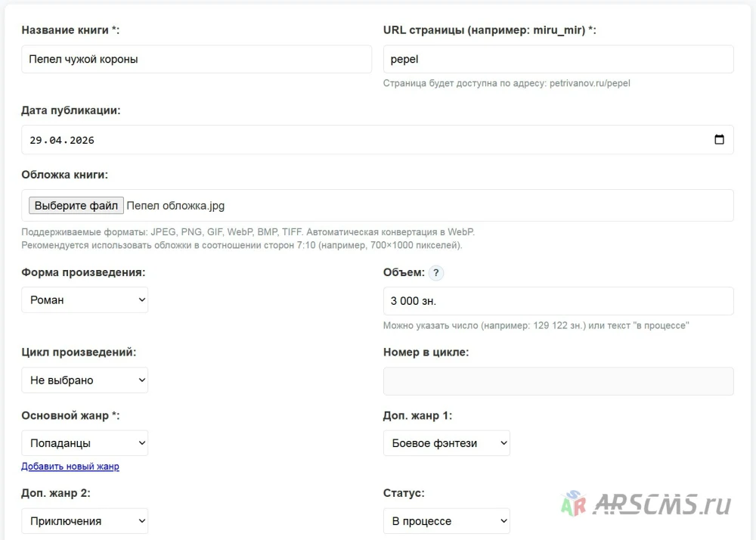The height and width of the screenshot is (540, 756).
Task: Click the Объем field with 3 000 зн.
Action: pyautogui.click(x=559, y=301)
